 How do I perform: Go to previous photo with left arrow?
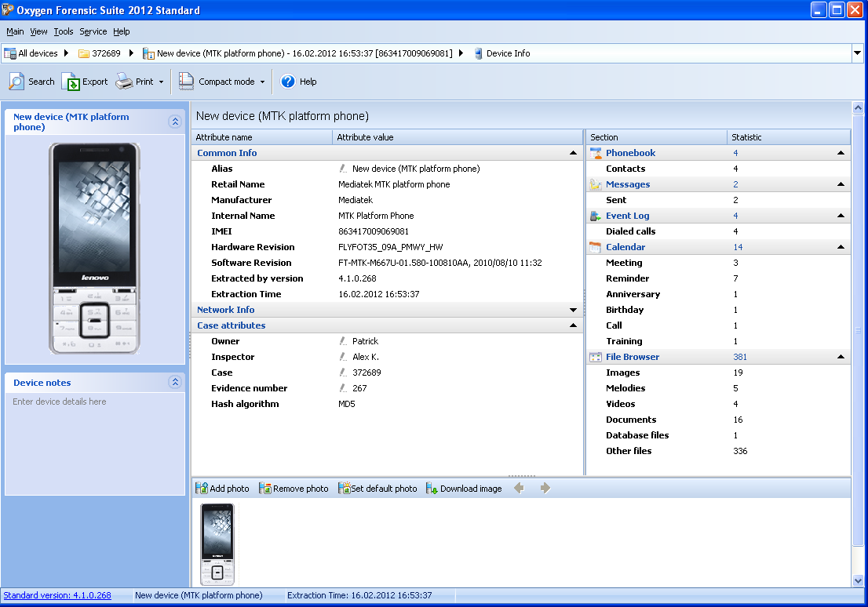(519, 488)
